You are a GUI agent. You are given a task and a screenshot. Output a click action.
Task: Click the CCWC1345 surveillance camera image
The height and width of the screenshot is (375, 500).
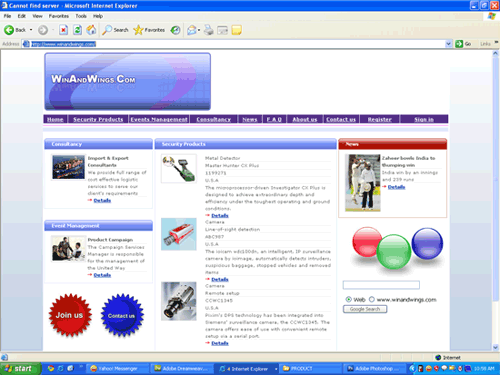coord(179,301)
